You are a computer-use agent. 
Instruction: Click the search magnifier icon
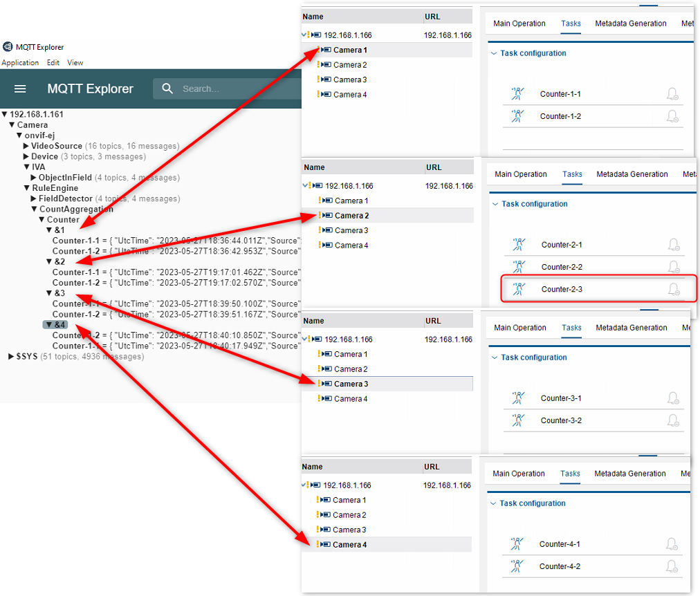[167, 89]
